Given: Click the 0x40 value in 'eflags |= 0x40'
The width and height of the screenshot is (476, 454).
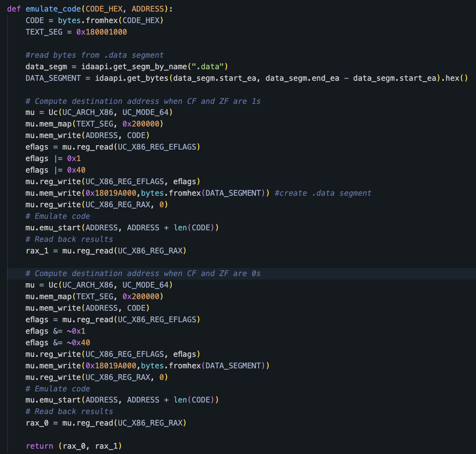Looking at the screenshot, I should 76,170.
